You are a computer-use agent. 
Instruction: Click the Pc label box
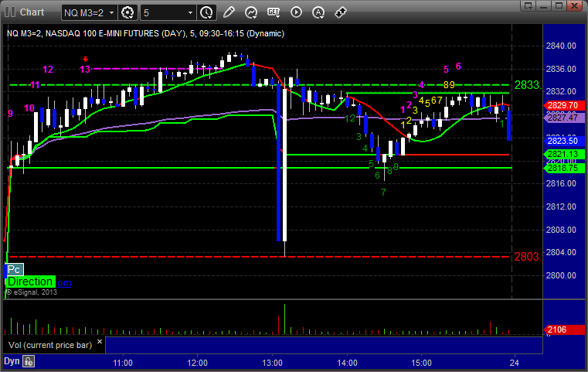tap(14, 269)
